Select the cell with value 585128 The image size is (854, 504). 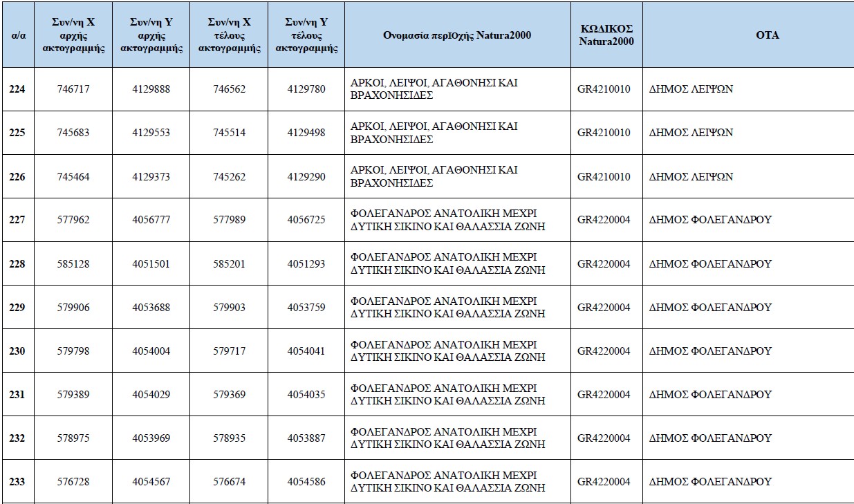pyautogui.click(x=73, y=264)
